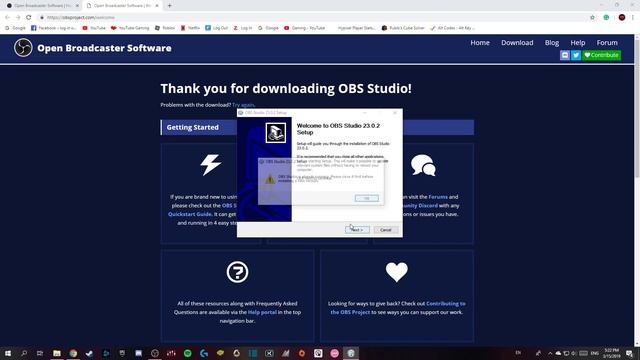The height and width of the screenshot is (360, 640).
Task: Click the browser forward arrow
Action: pos(18,18)
